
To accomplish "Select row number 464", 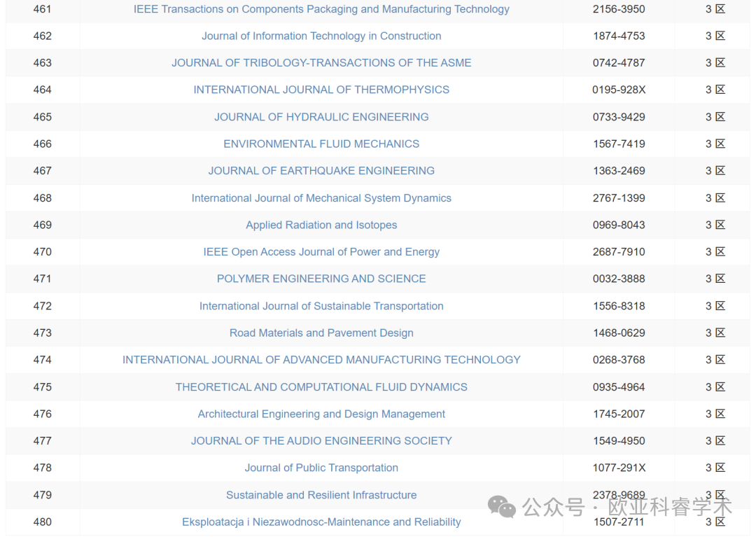I will [x=43, y=90].
